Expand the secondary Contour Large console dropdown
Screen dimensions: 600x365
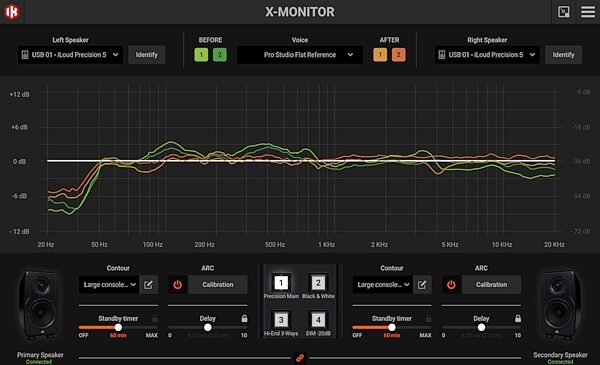pos(382,285)
